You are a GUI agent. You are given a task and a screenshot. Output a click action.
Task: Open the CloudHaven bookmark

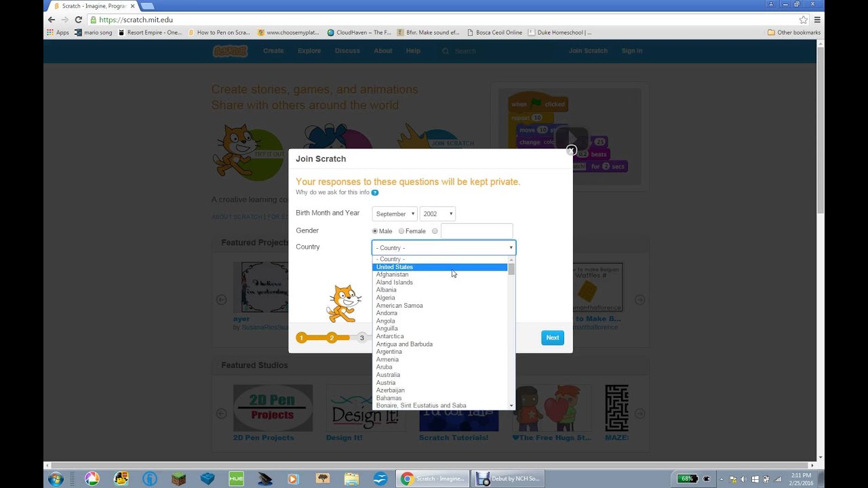[359, 32]
